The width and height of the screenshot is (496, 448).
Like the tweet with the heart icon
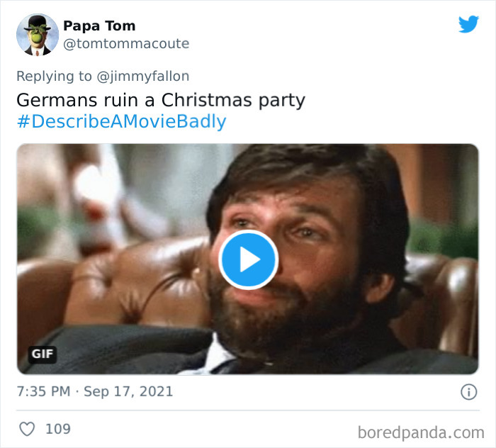[x=27, y=429]
